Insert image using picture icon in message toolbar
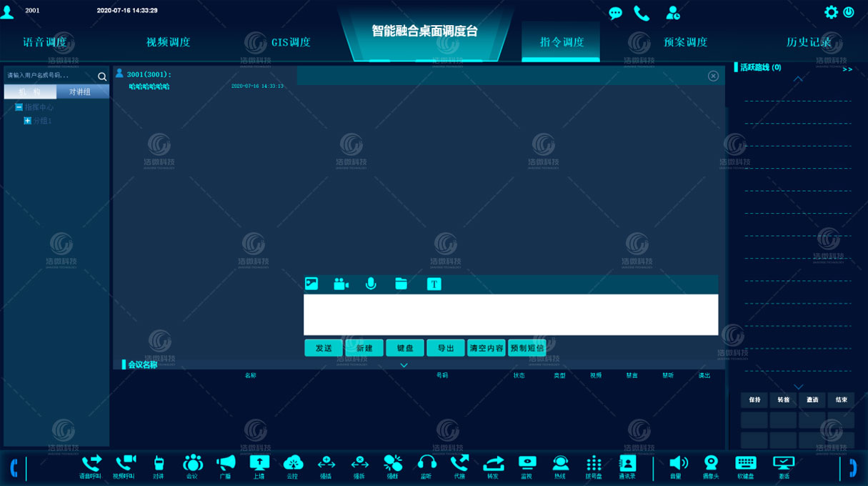868x486 pixels. pos(311,284)
